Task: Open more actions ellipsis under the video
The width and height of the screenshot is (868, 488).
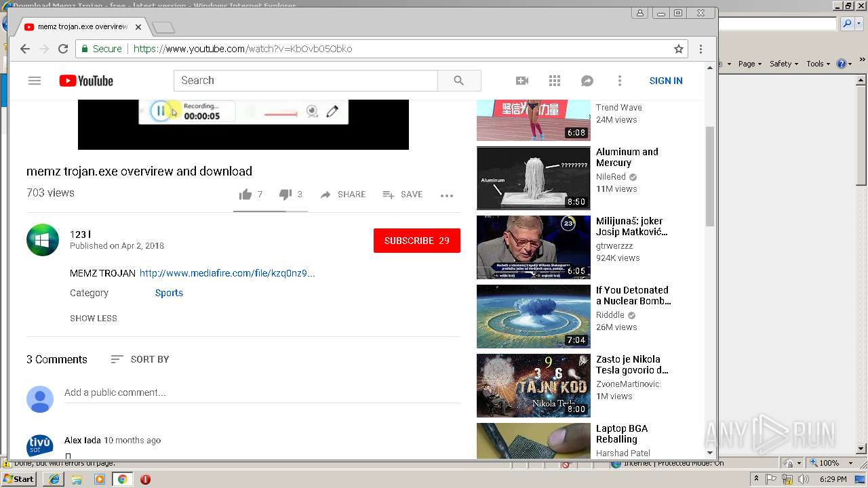Action: pos(446,195)
